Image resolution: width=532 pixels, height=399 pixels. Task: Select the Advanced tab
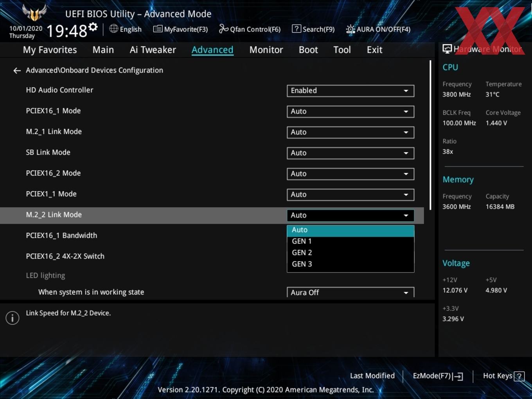click(212, 50)
